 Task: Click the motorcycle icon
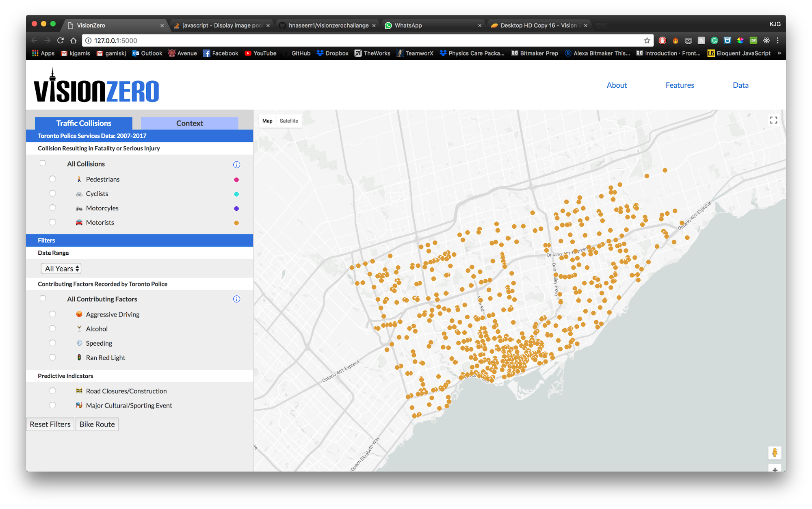click(x=79, y=208)
